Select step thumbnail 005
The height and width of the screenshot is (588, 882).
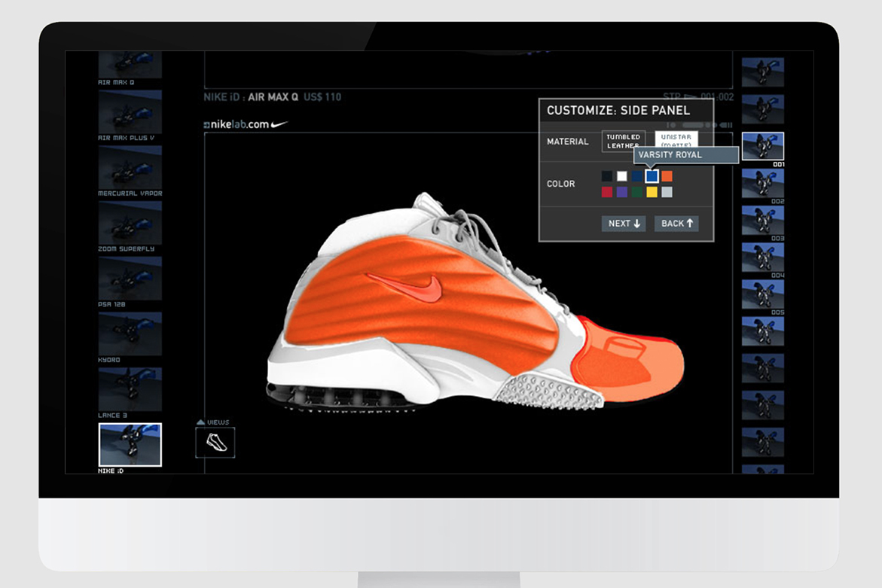(763, 294)
